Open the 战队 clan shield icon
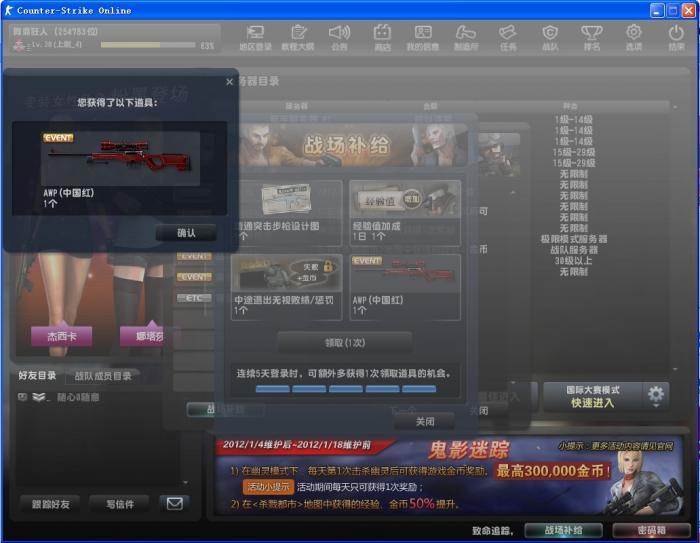The height and width of the screenshot is (543, 700). [x=550, y=37]
